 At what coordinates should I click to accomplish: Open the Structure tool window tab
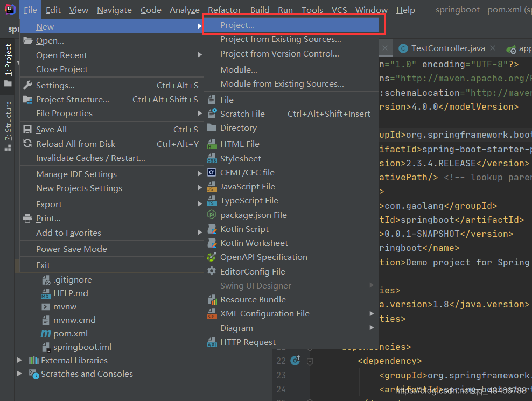click(x=8, y=125)
